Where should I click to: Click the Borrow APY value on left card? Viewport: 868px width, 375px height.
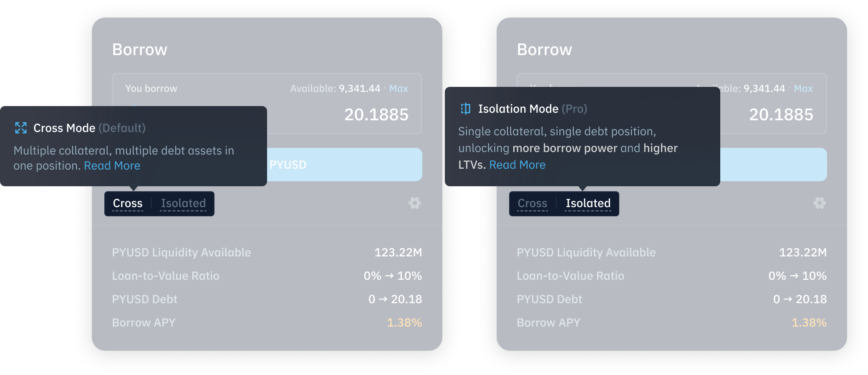point(404,322)
